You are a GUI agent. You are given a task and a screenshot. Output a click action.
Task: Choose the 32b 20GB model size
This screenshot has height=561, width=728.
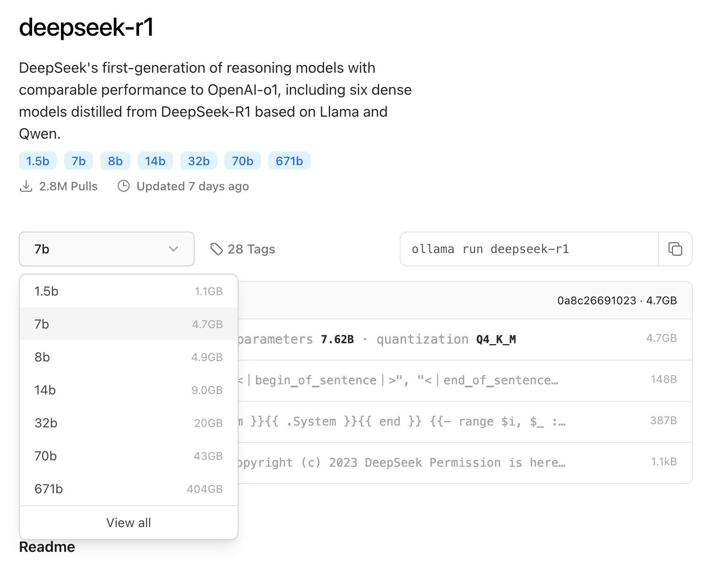point(128,423)
